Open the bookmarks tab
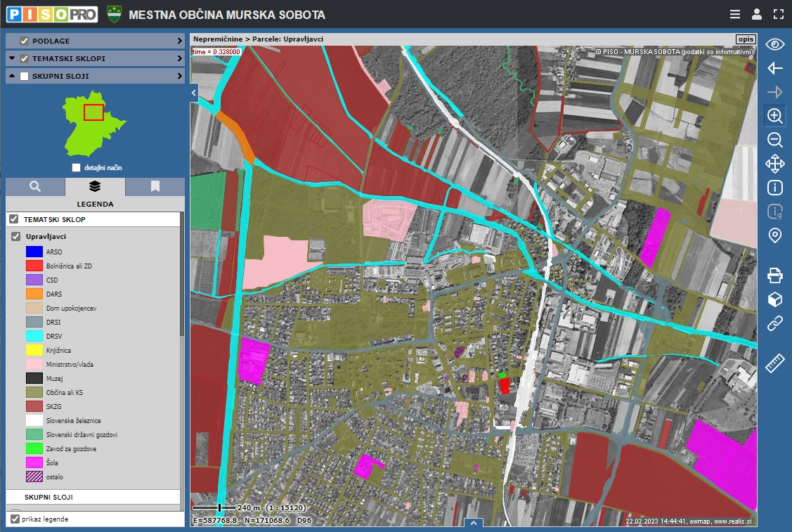This screenshot has width=792, height=532. pyautogui.click(x=155, y=187)
